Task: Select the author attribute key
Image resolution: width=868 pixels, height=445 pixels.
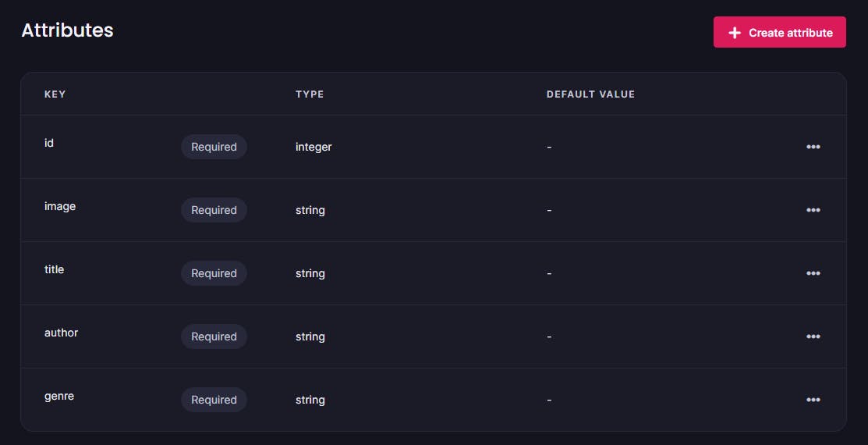Action: 62,333
